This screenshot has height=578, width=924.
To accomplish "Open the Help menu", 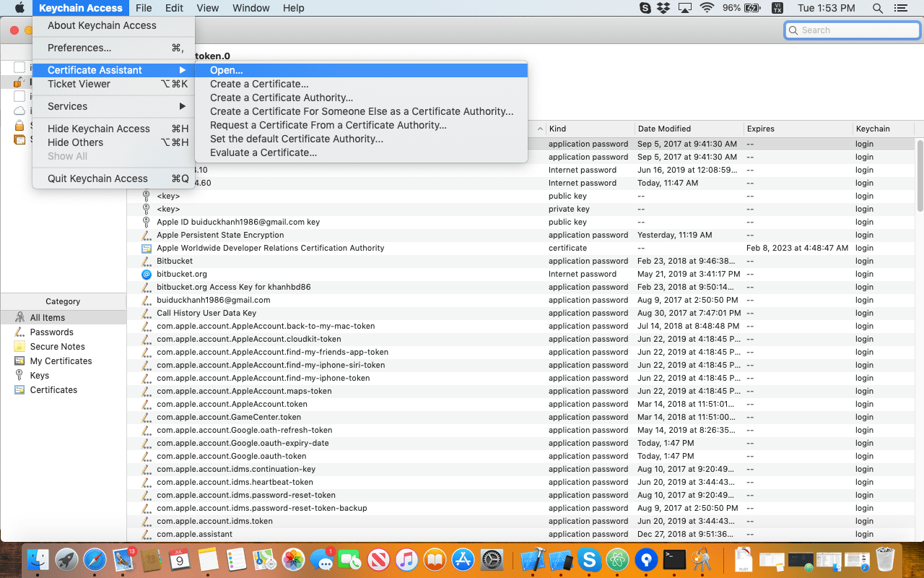I will point(294,8).
